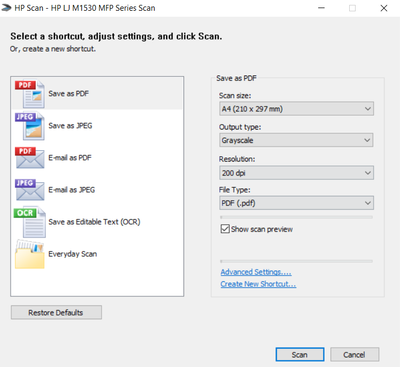Click the "E-mail as PDF" label
The image size is (400, 367).
pos(70,158)
